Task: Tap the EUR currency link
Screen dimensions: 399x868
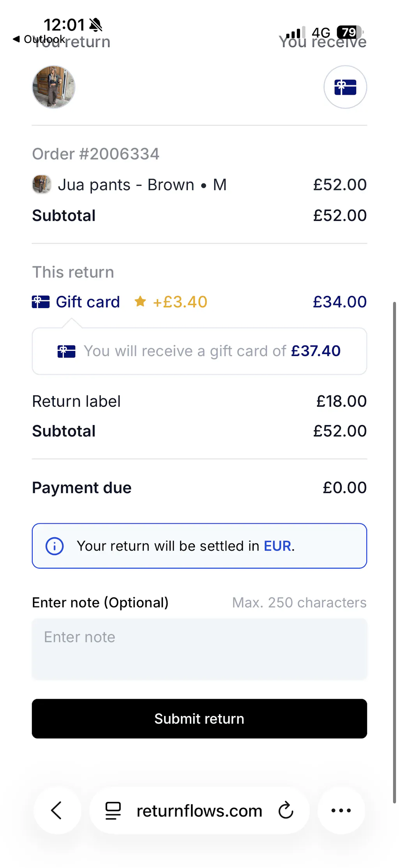Action: (277, 546)
